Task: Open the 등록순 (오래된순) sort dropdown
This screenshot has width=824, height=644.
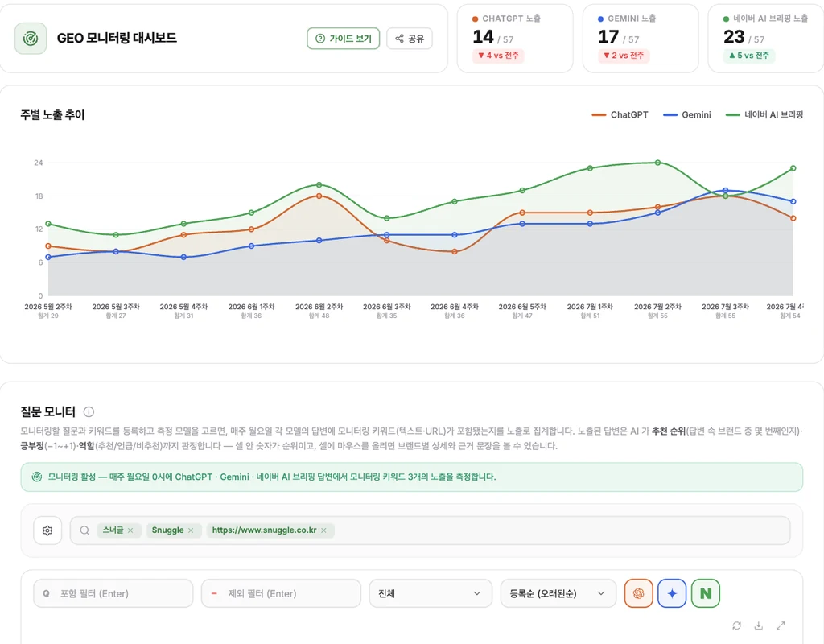Action: point(558,593)
